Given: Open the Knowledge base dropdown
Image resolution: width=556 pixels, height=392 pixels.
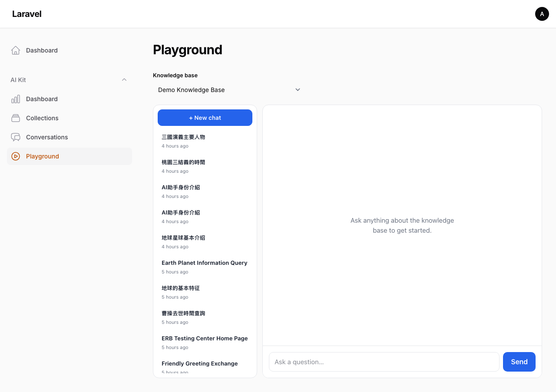Looking at the screenshot, I should click(x=229, y=90).
